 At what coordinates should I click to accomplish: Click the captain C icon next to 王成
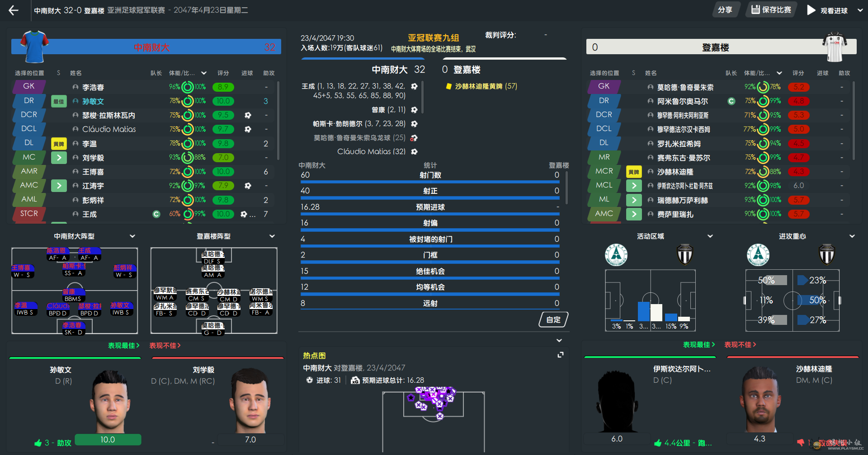(x=156, y=214)
